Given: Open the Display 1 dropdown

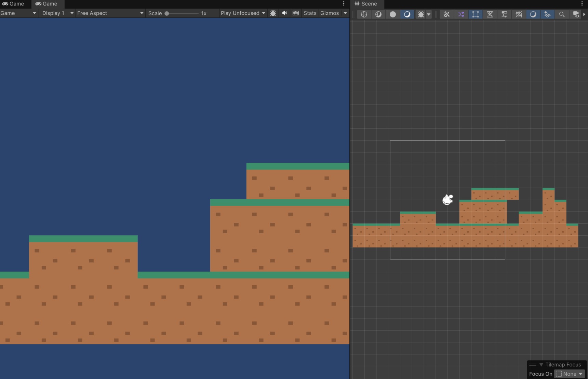Looking at the screenshot, I should point(58,13).
